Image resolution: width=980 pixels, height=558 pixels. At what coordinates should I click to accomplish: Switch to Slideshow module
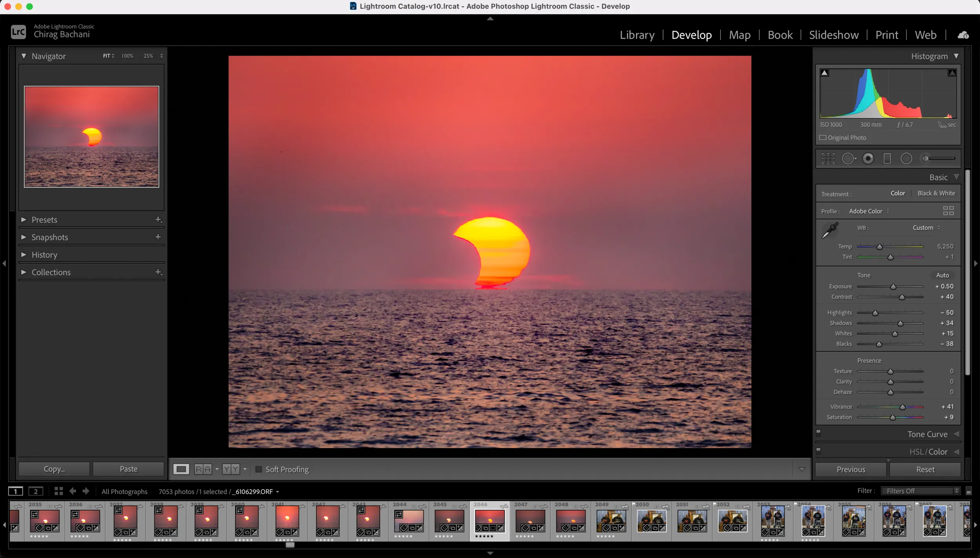coord(834,35)
